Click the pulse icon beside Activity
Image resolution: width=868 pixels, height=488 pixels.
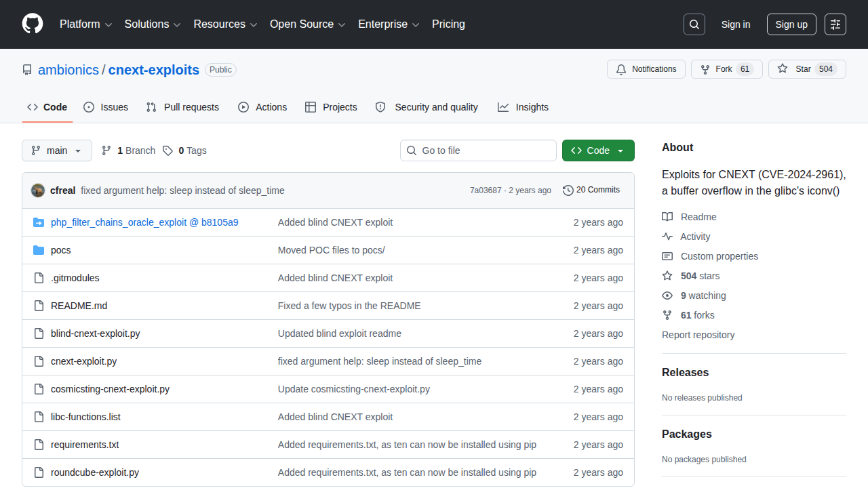coord(667,237)
